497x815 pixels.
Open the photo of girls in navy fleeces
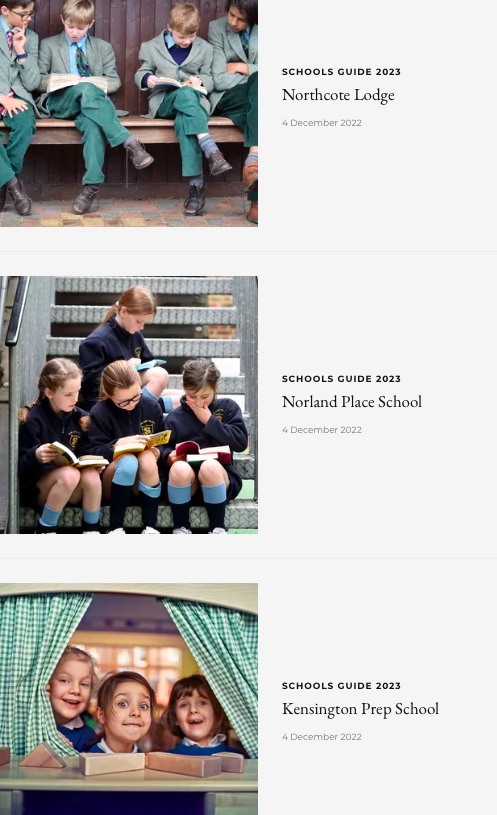(129, 405)
